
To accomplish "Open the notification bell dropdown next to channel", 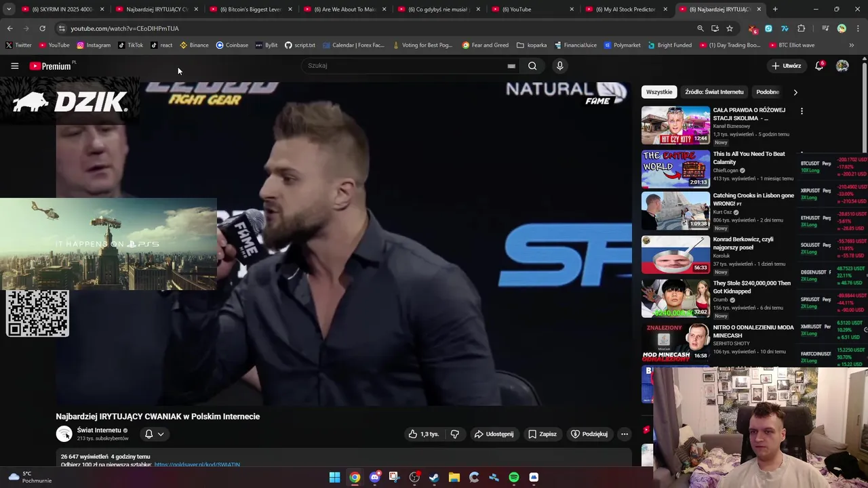I will click(154, 434).
